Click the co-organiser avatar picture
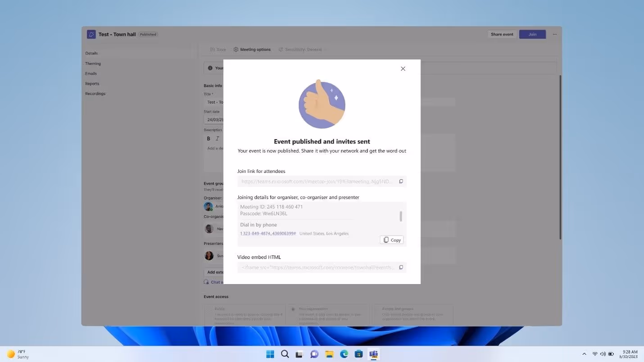 click(x=209, y=229)
